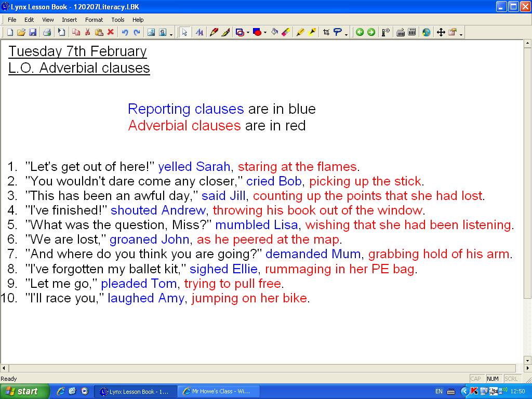
Task: Redo the last action
Action: pyautogui.click(x=136, y=32)
